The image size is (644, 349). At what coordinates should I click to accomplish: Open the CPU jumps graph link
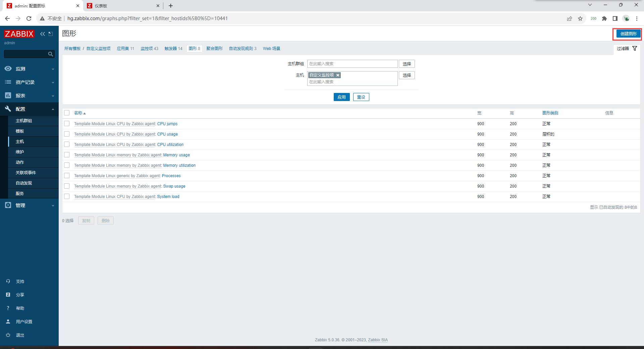click(167, 124)
